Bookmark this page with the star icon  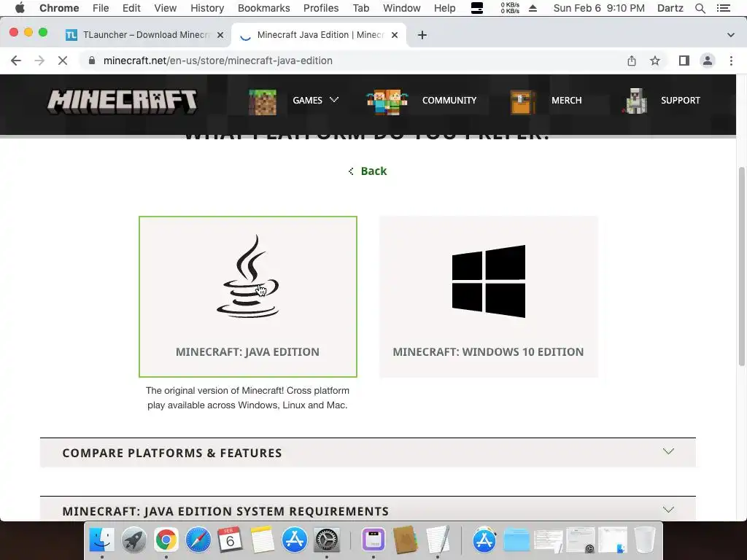pos(655,61)
